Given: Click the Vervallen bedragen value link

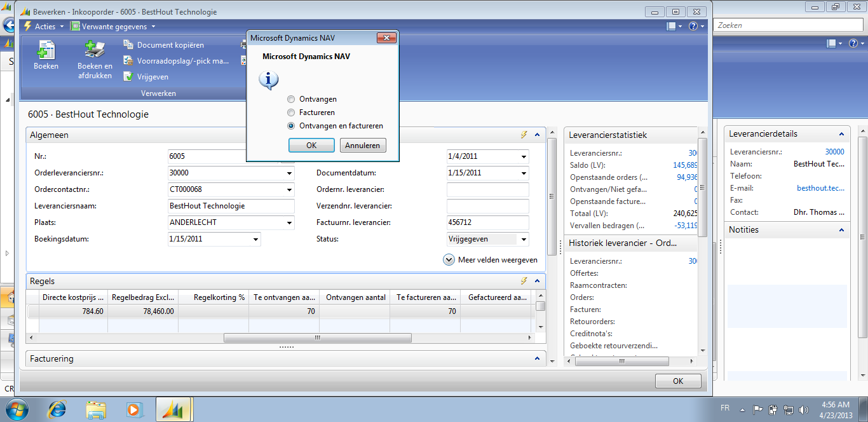Looking at the screenshot, I should point(686,225).
